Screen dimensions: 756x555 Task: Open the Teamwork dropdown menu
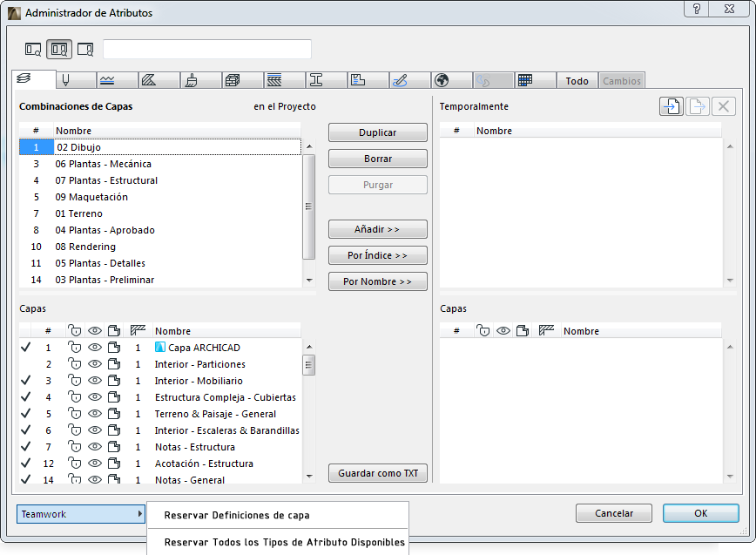[80, 514]
